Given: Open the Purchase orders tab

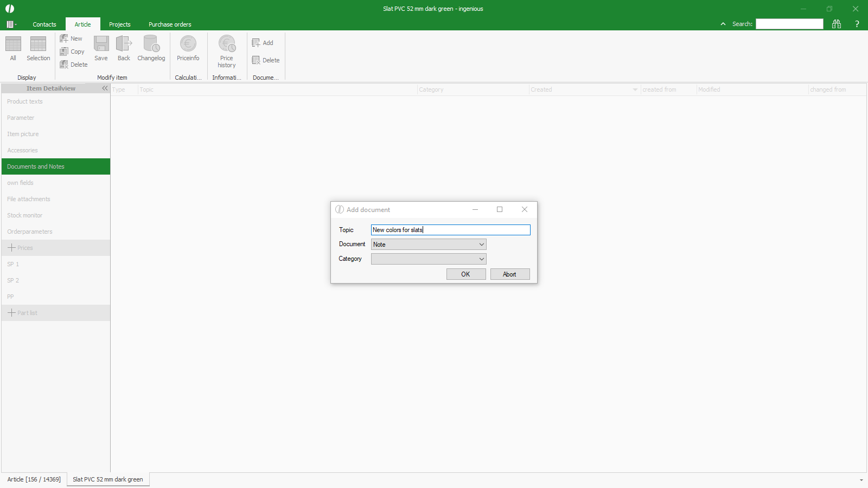Looking at the screenshot, I should (170, 24).
